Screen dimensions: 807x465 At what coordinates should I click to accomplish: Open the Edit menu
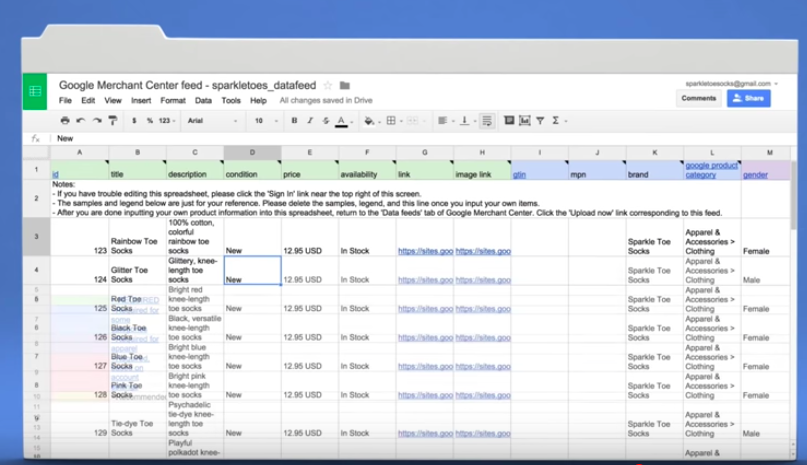tap(88, 100)
